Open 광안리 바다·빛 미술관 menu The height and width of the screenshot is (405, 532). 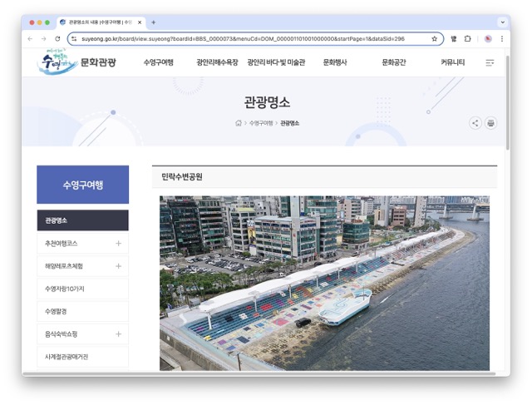pyautogui.click(x=276, y=62)
